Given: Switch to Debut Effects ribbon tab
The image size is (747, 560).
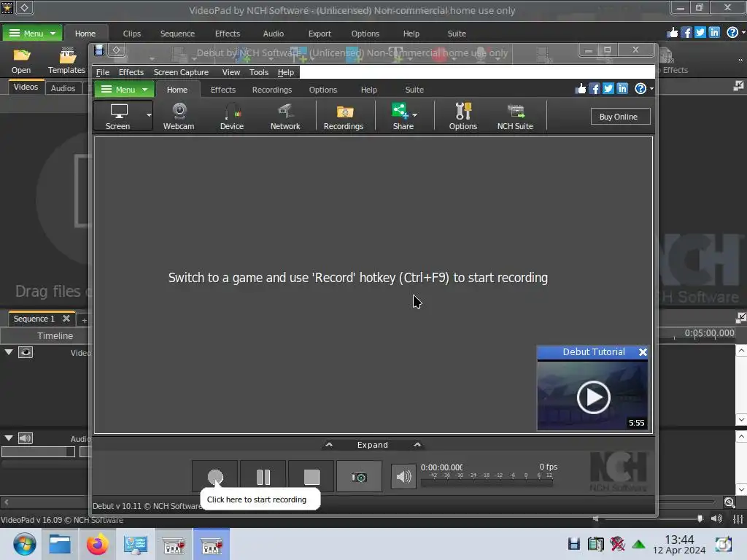Looking at the screenshot, I should tap(223, 90).
